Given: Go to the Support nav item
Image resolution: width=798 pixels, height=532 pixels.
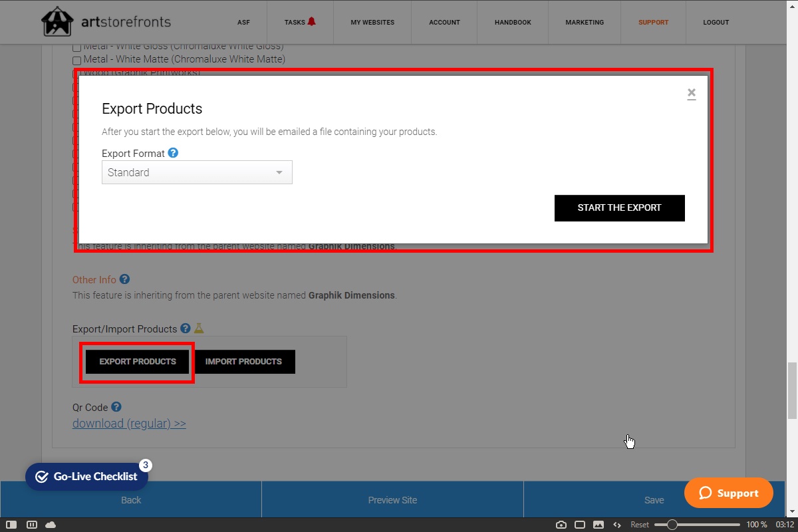Looking at the screenshot, I should click(x=653, y=22).
